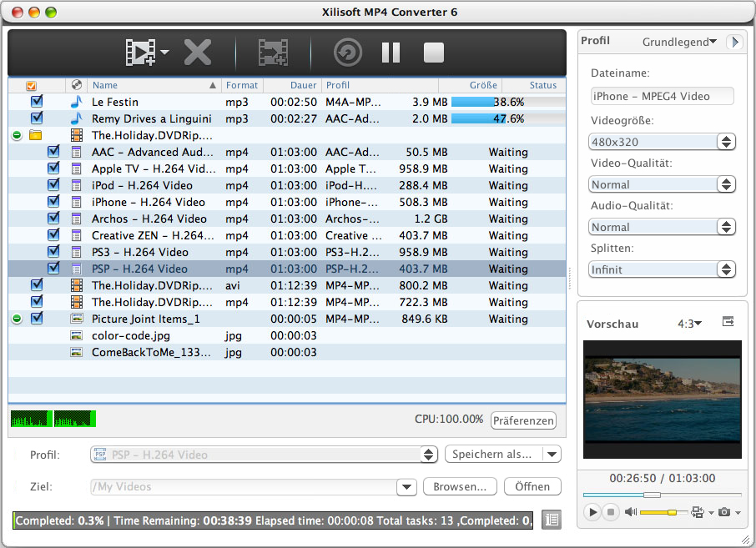Toggle the Creative ZEN checkbox
756x548 pixels.
(53, 234)
